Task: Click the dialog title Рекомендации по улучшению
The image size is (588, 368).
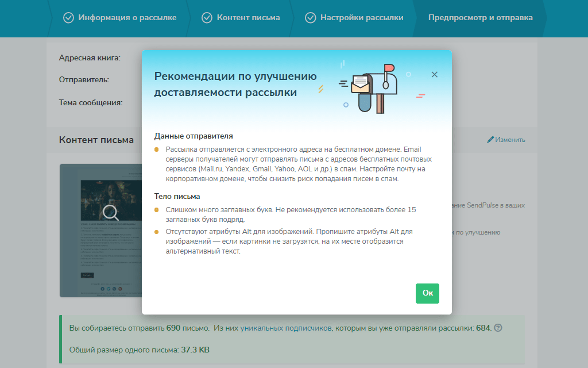Action: point(235,84)
